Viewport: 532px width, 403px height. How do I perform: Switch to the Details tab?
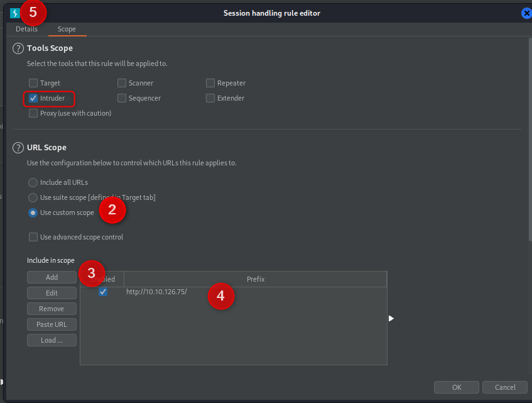26,29
